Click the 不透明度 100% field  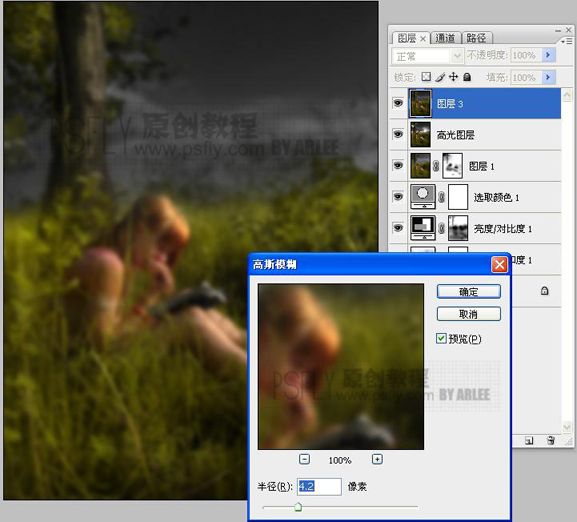click(x=526, y=55)
